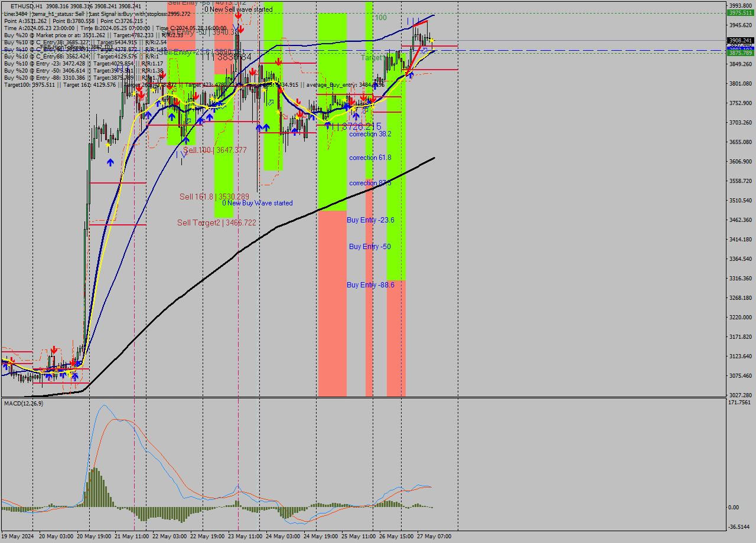756x543 pixels.
Task: Click the correction 61.8 label
Action: click(x=370, y=158)
